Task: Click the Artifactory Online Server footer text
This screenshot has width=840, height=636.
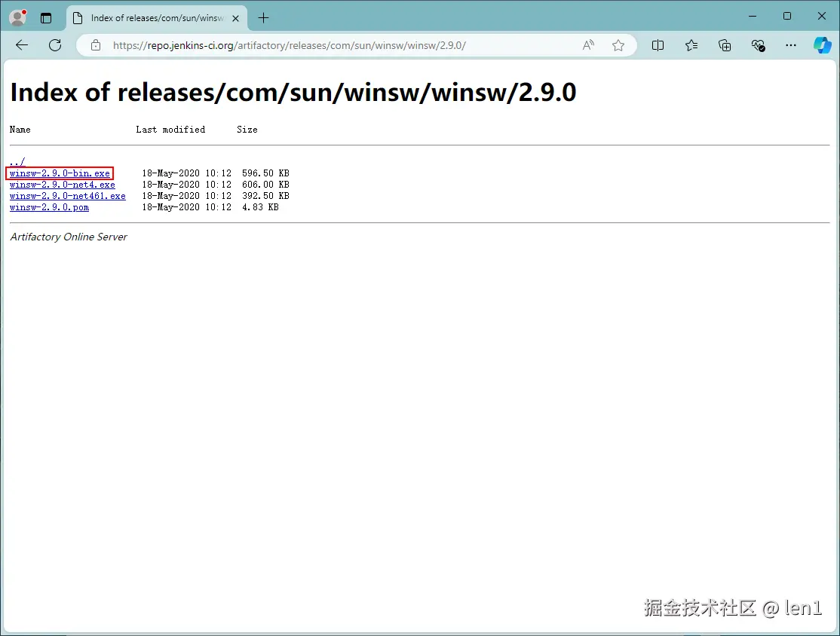Action: (x=69, y=237)
